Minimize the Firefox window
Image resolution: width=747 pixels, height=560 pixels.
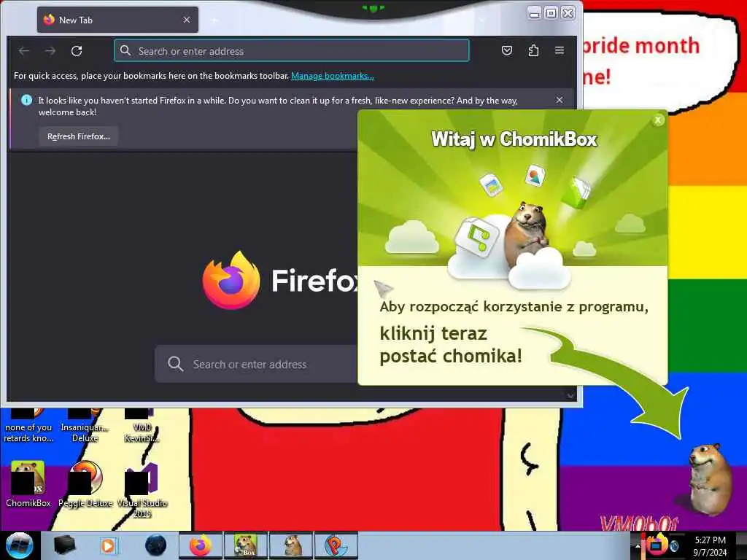[x=535, y=13]
